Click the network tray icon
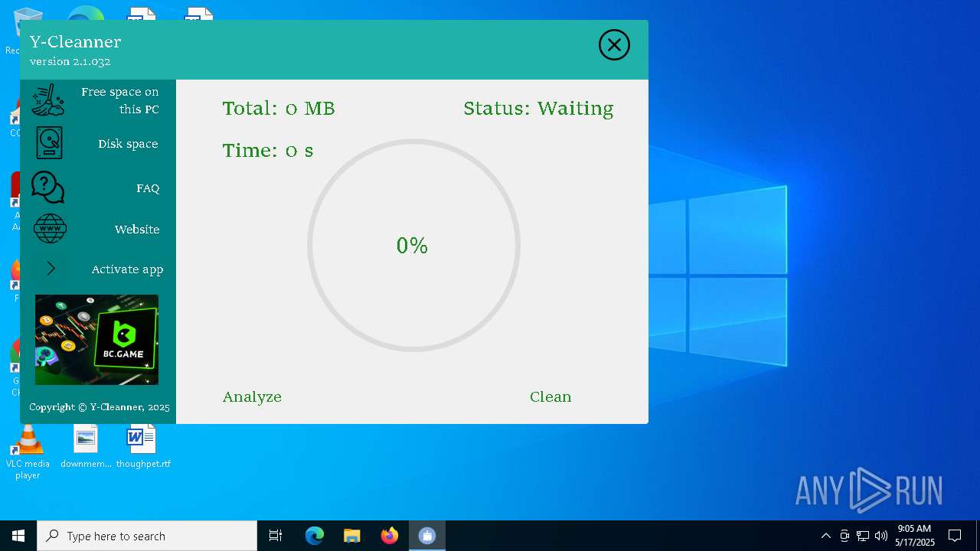The image size is (980, 551). (x=863, y=536)
